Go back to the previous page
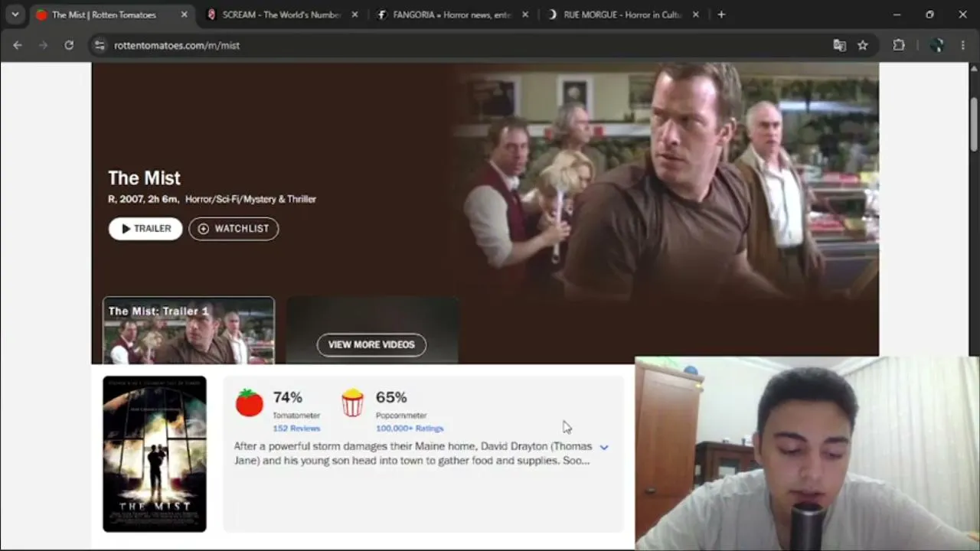This screenshot has height=551, width=980. pos(18,45)
